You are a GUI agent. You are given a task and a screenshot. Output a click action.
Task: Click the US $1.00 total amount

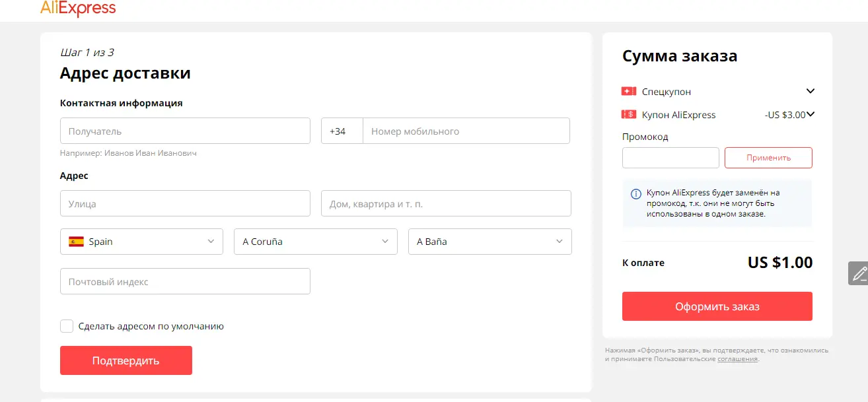point(780,262)
